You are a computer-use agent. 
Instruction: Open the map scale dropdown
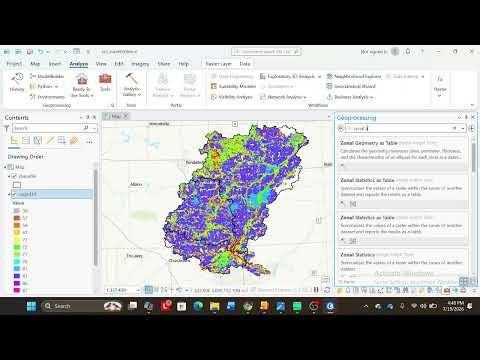(138, 290)
